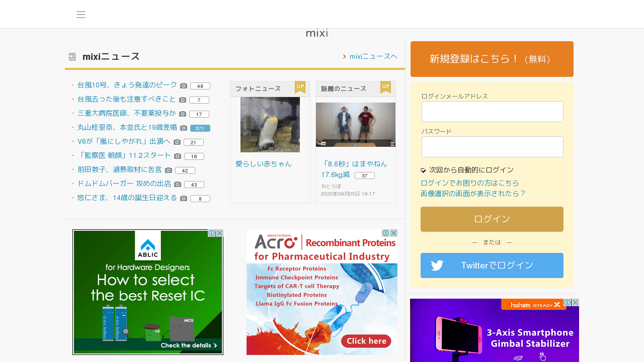Focus the パスワード input field
Viewport: 644px width, 362px height.
[493, 147]
